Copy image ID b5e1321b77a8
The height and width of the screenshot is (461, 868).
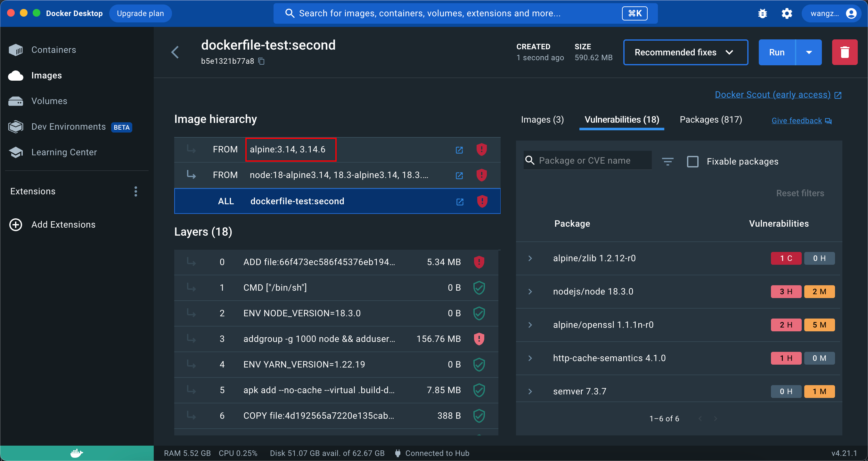261,61
